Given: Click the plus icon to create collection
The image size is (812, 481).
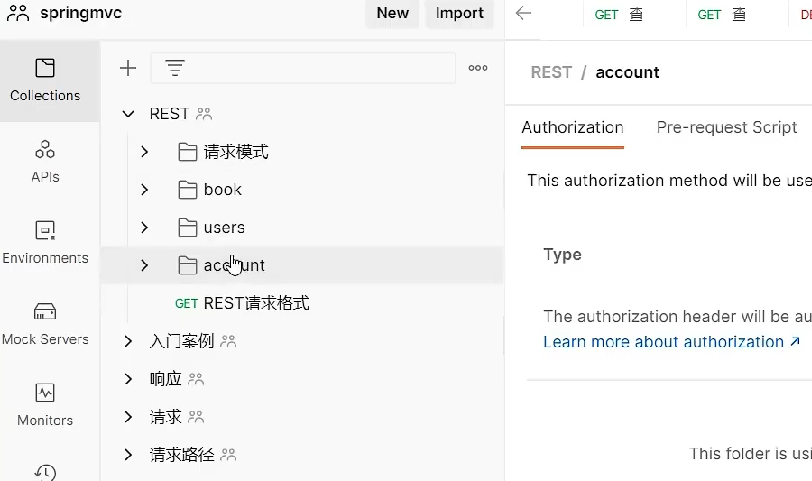Looking at the screenshot, I should click(128, 68).
